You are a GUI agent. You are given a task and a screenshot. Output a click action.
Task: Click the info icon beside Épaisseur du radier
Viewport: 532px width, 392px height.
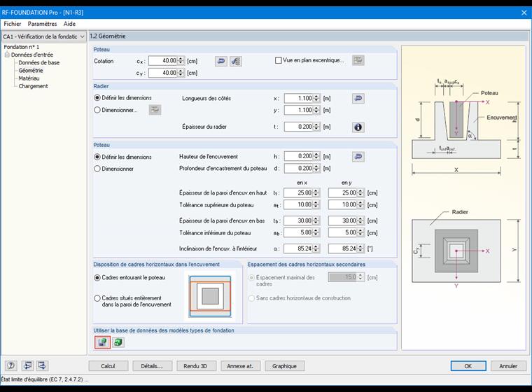click(x=358, y=127)
